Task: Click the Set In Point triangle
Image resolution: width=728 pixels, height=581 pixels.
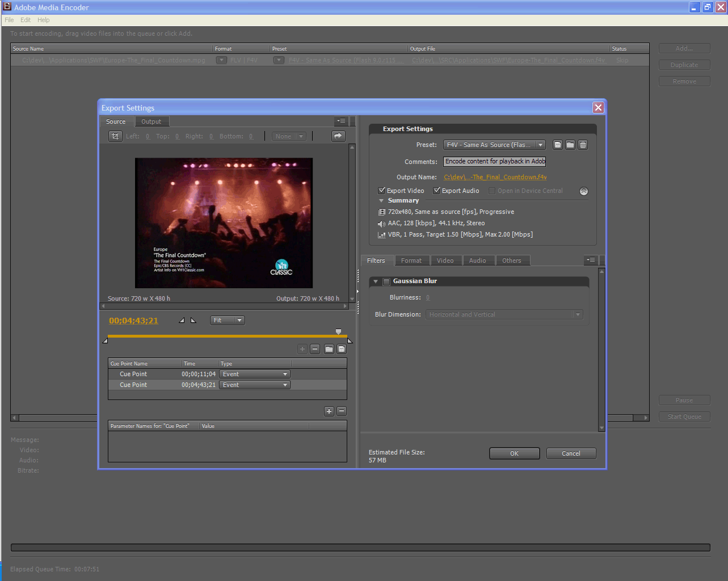Action: 182,320
